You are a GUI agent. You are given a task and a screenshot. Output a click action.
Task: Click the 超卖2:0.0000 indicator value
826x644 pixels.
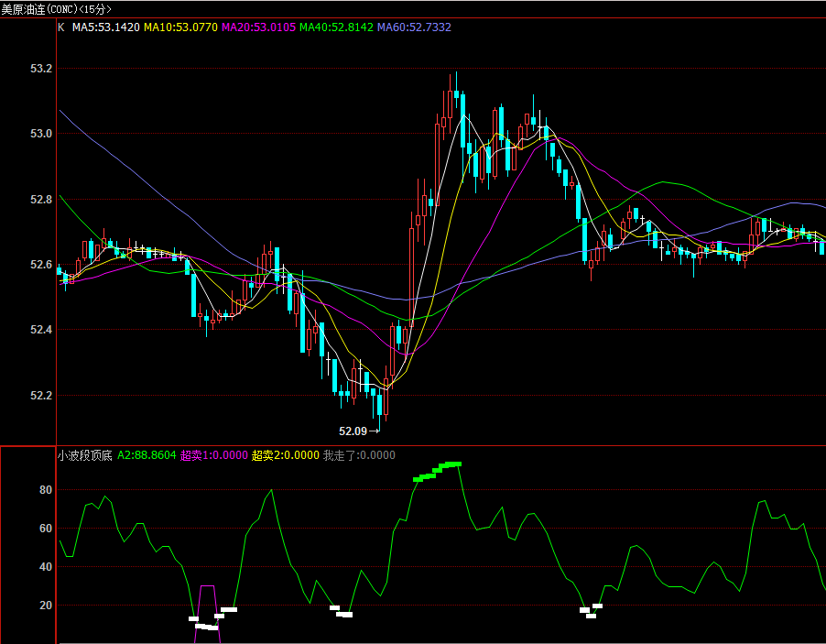click(286, 455)
